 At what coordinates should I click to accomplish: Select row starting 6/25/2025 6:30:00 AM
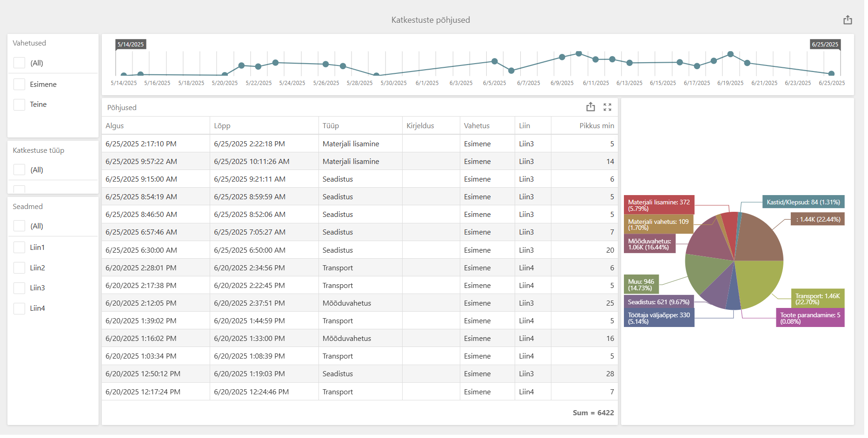click(360, 250)
